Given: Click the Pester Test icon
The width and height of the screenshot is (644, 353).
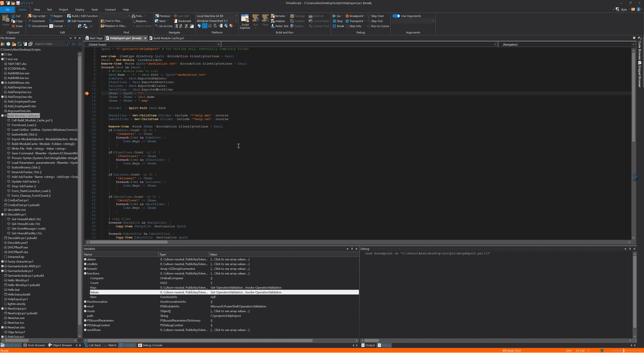Looking at the screenshot, I should click(273, 26).
